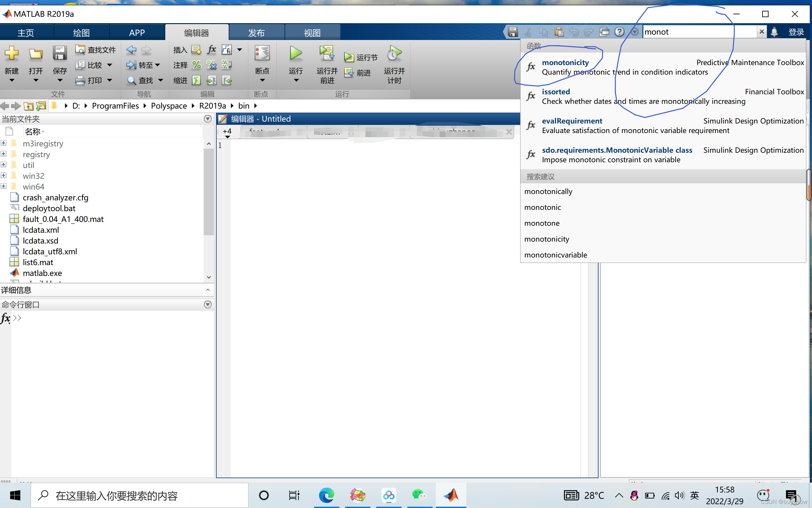Click the notification bell icon

774,32
